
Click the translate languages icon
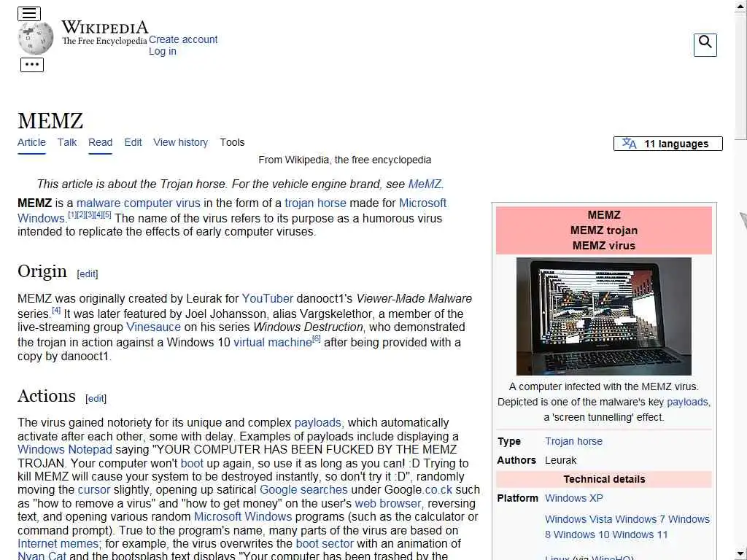pyautogui.click(x=630, y=144)
